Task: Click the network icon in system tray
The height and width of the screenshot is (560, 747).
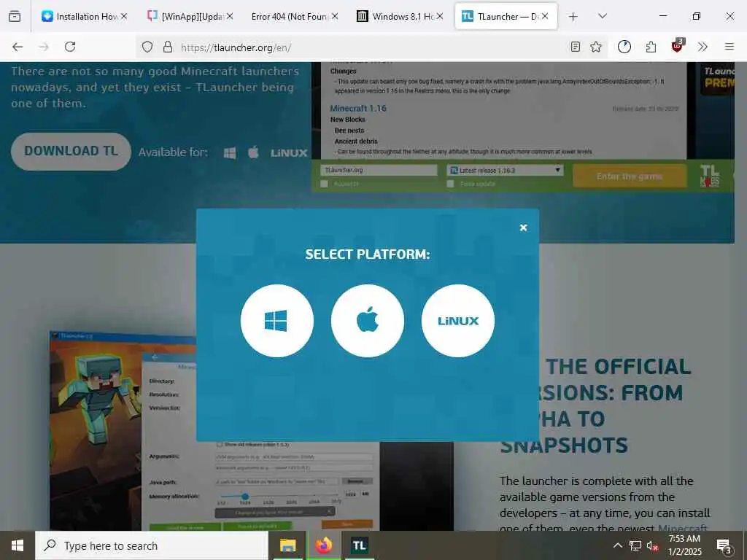Action: point(635,545)
